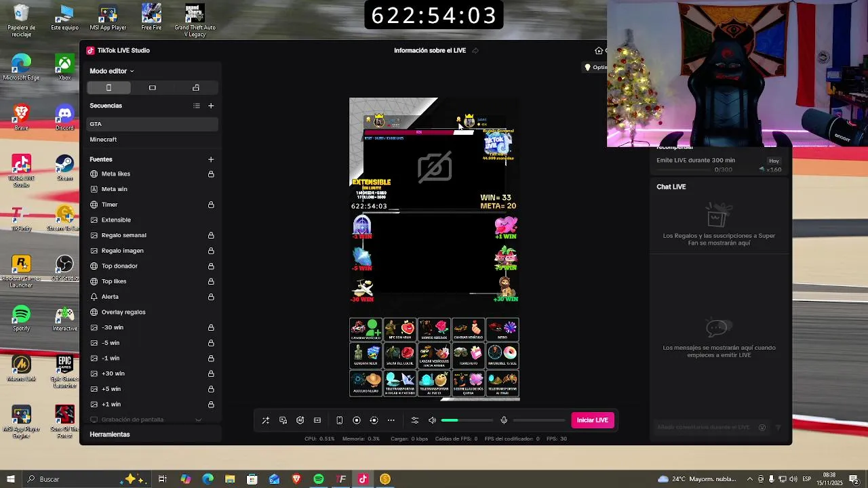Toggle lock on Alerta source
Image resolution: width=868 pixels, height=488 pixels.
coord(211,297)
